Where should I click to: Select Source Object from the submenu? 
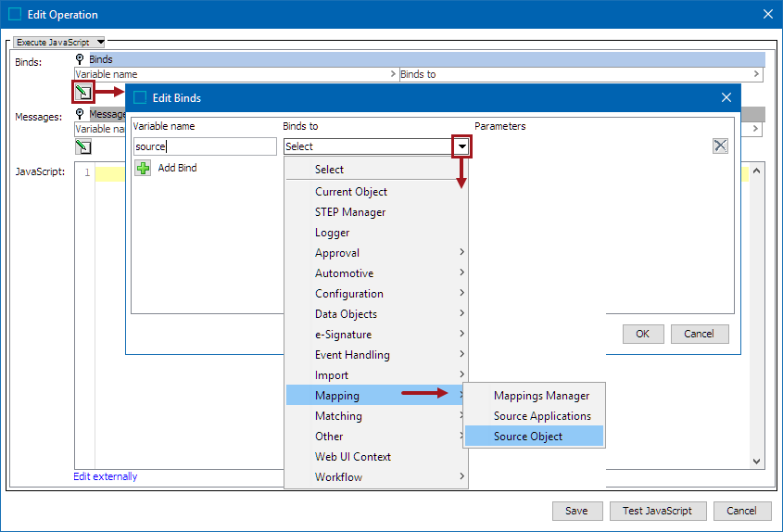[x=528, y=437]
